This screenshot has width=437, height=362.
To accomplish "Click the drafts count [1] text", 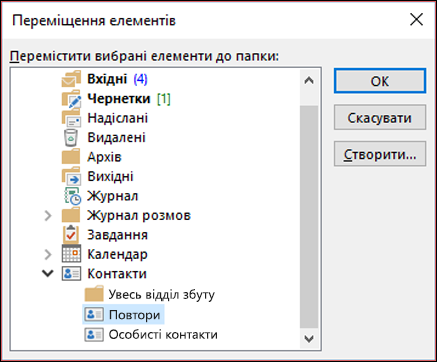I will pos(164,99).
